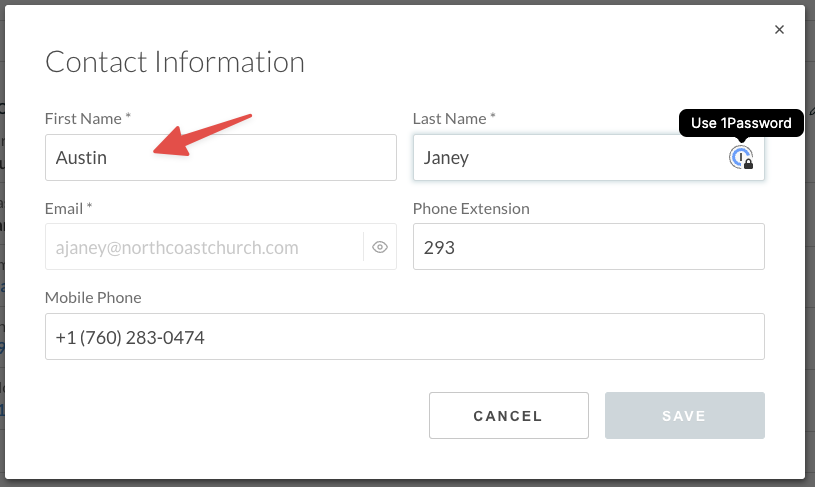Click the lock badge on the 1Password icon
815x487 pixels.
click(x=748, y=163)
